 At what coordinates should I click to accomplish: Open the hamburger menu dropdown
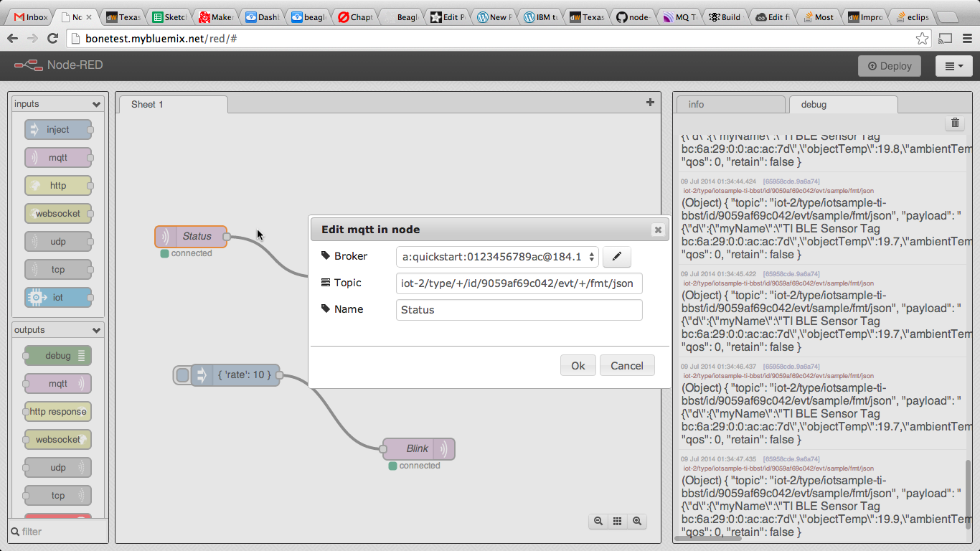953,66
